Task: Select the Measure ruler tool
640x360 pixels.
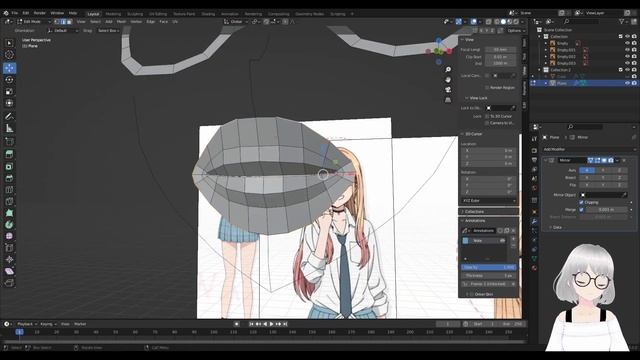Action: 9,129
